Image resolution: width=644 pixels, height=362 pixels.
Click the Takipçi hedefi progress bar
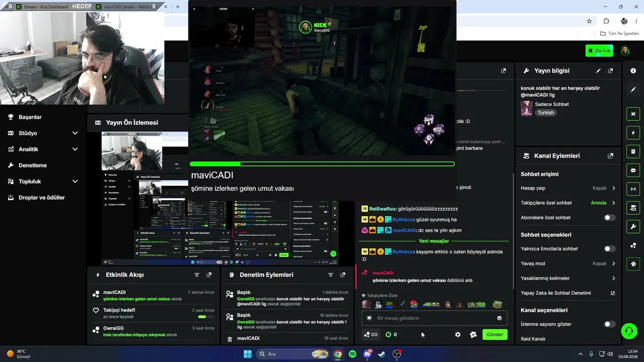206,317
